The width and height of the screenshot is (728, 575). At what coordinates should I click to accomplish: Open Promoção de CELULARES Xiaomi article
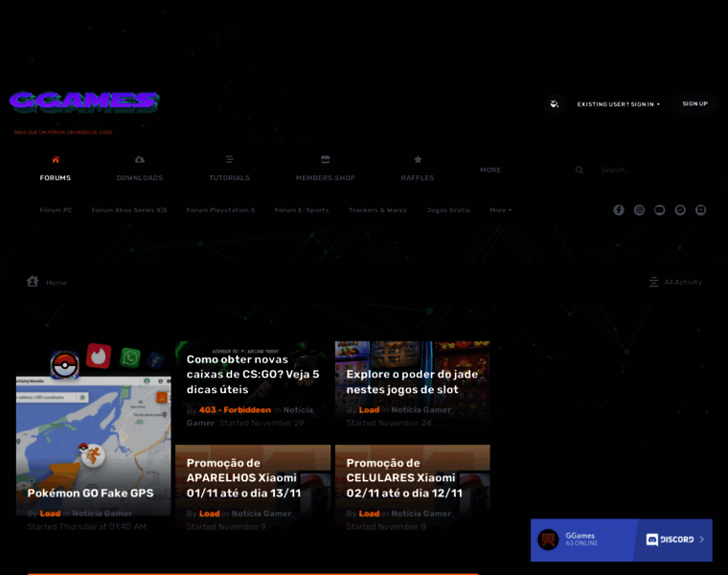tap(404, 478)
